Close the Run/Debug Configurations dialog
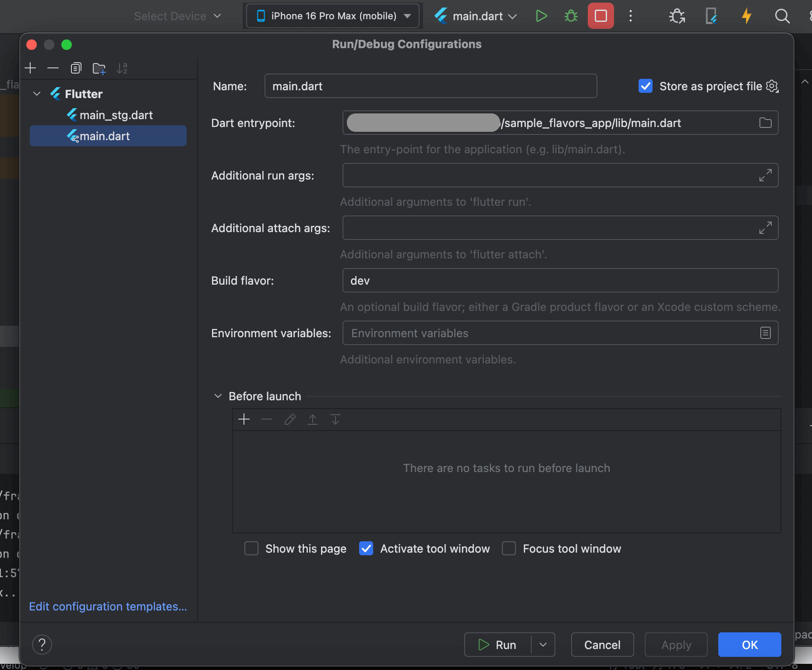The image size is (812, 670). pos(32,45)
